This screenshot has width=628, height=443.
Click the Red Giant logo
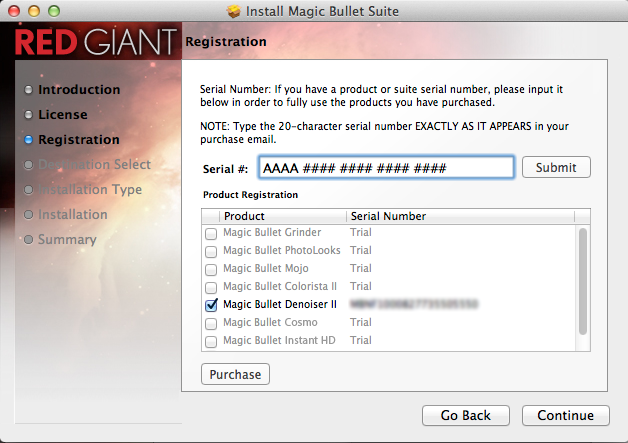coord(96,42)
